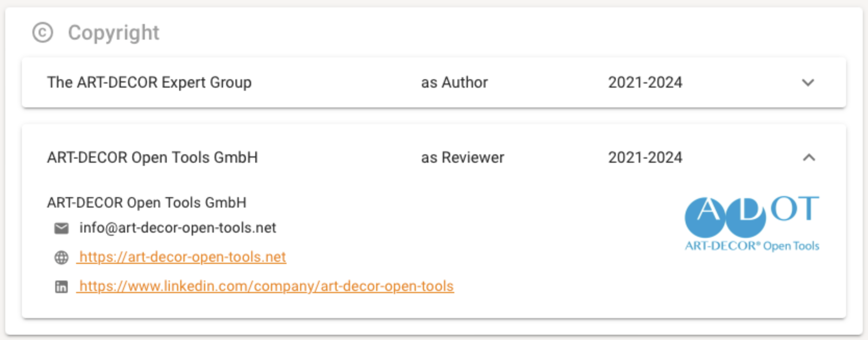Click the blue 'OT' letters in the logo
The image size is (868, 340).
(x=795, y=209)
